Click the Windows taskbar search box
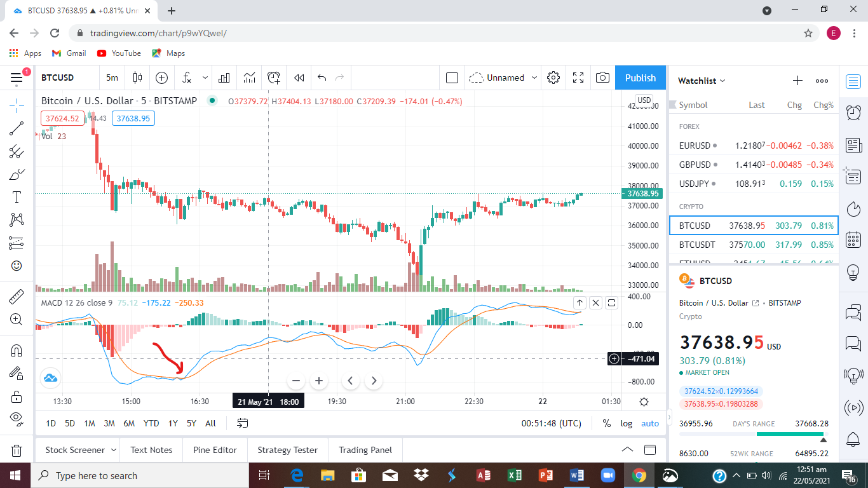The height and width of the screenshot is (488, 868). click(x=141, y=475)
